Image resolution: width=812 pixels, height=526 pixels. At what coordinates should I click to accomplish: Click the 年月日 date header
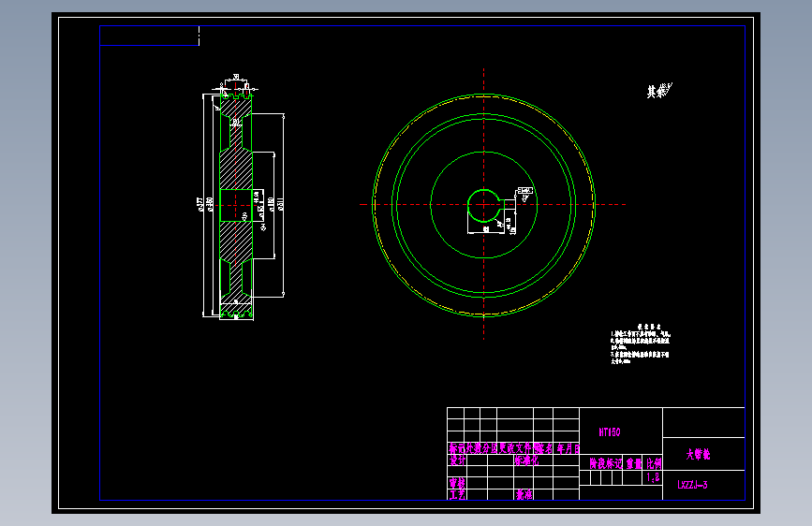point(568,449)
